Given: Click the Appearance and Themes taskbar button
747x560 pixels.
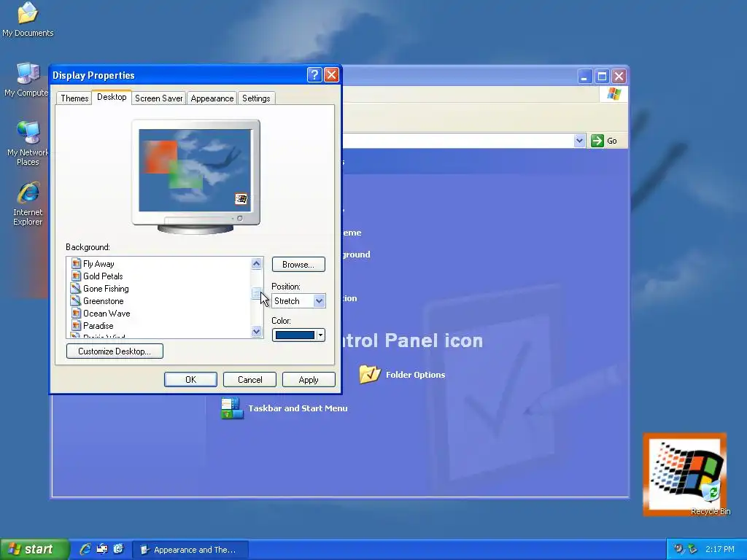Looking at the screenshot, I should pyautogui.click(x=190, y=550).
